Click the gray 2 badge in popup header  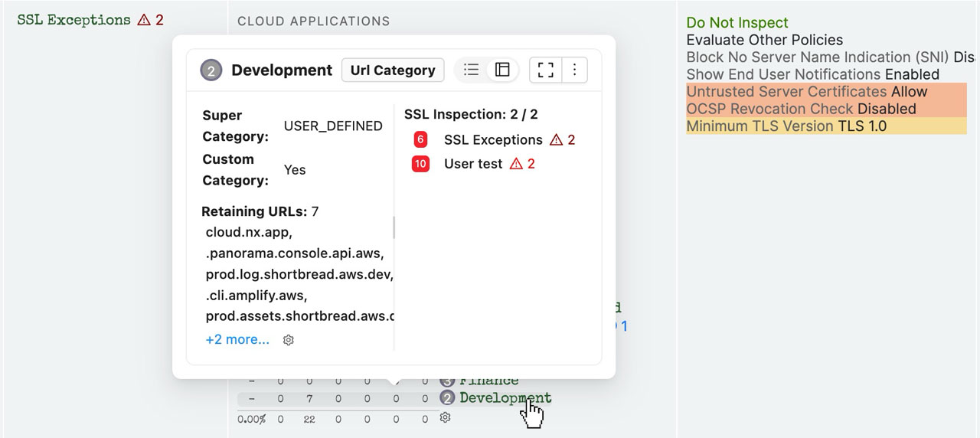tap(211, 70)
